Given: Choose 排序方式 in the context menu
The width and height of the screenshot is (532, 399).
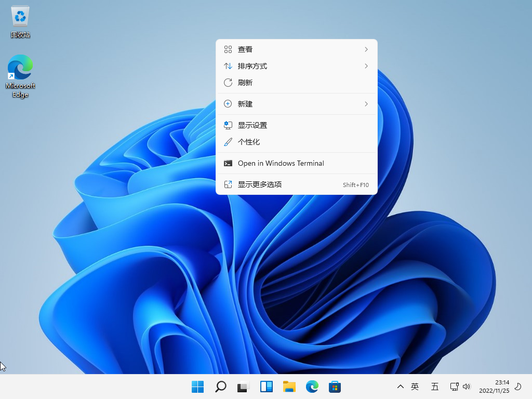Looking at the screenshot, I should pos(297,66).
